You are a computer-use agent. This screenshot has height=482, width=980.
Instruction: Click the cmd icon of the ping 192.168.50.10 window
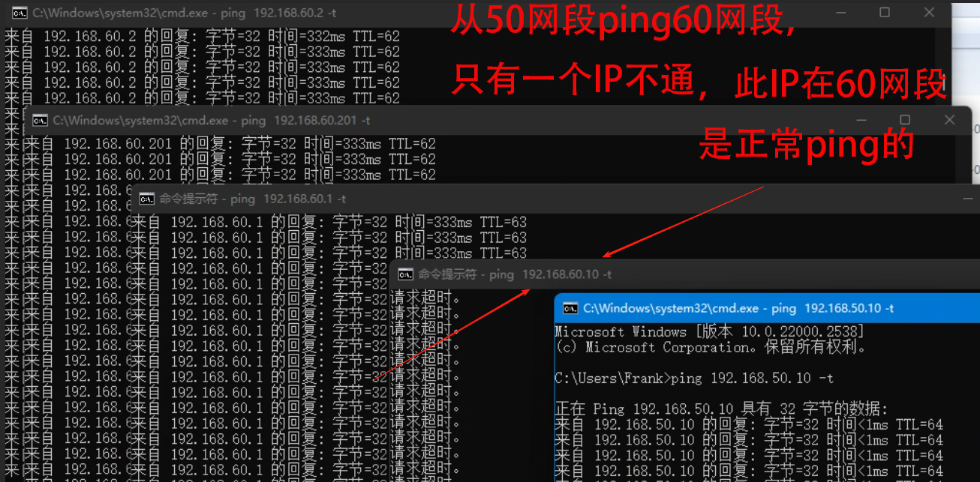(x=570, y=308)
